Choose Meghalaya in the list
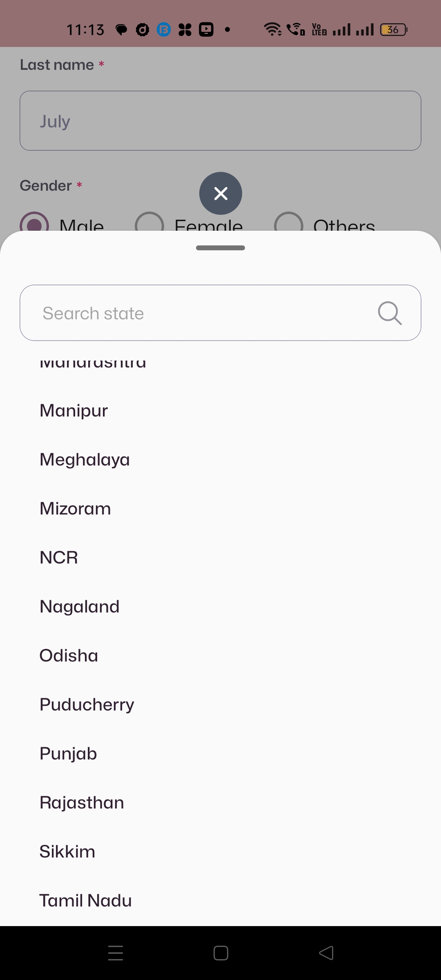This screenshot has width=441, height=980. click(x=85, y=460)
